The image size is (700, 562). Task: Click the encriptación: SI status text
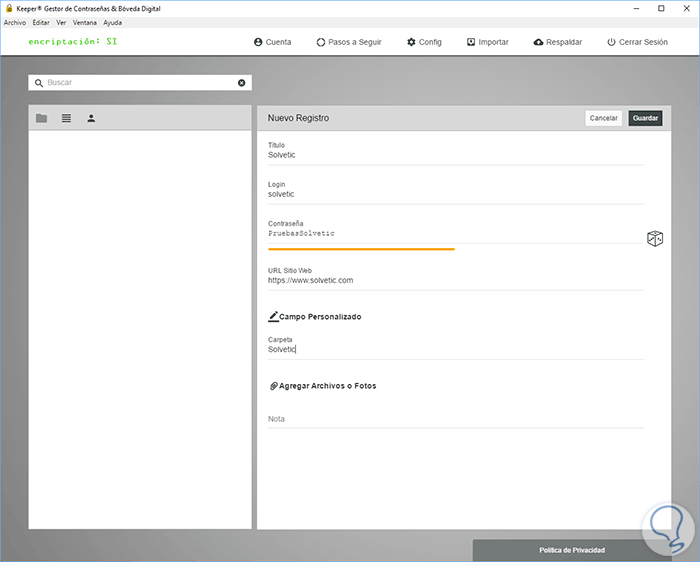(73, 42)
